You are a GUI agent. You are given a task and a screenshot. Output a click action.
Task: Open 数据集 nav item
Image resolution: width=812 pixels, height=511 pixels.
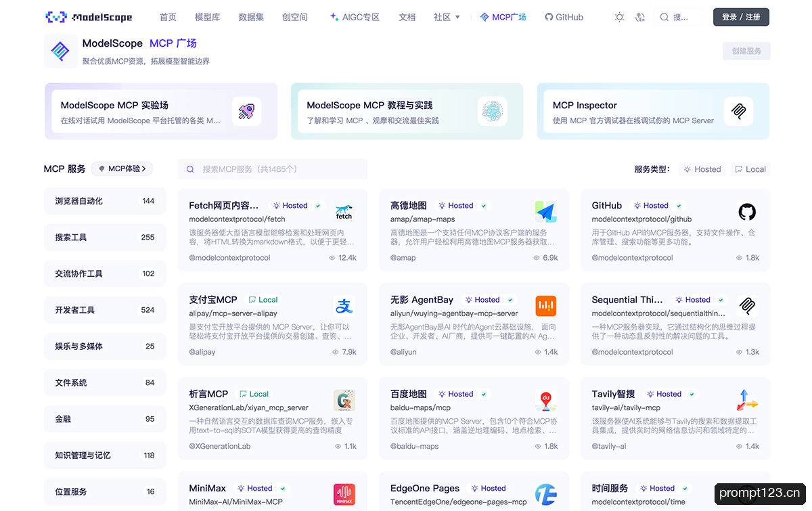[x=251, y=17]
